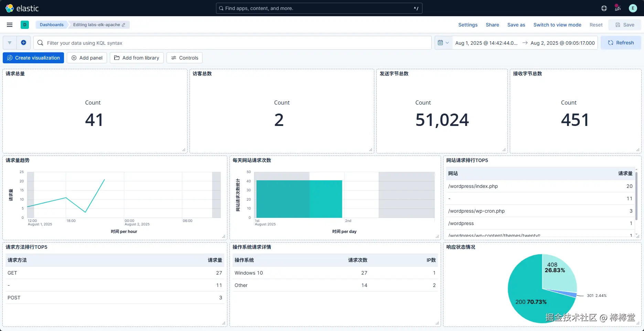Click the pencil icon beside labs-elk-apache
This screenshot has width=644, height=331.
(124, 25)
